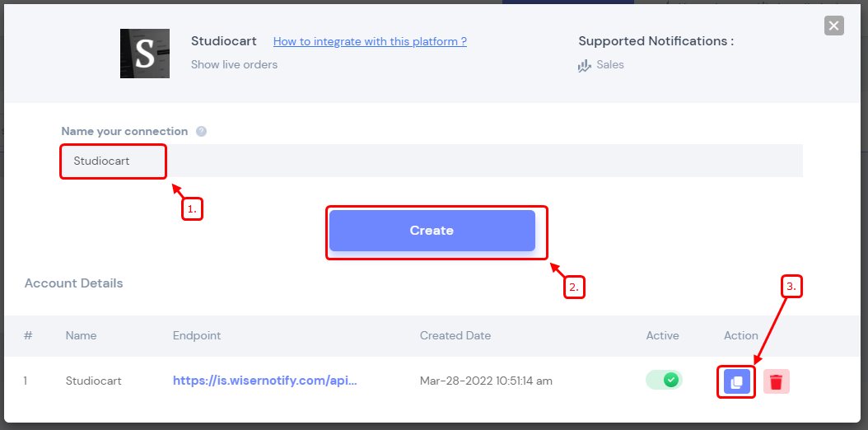Click the help question mark icon
The image size is (868, 430).
coord(202,132)
